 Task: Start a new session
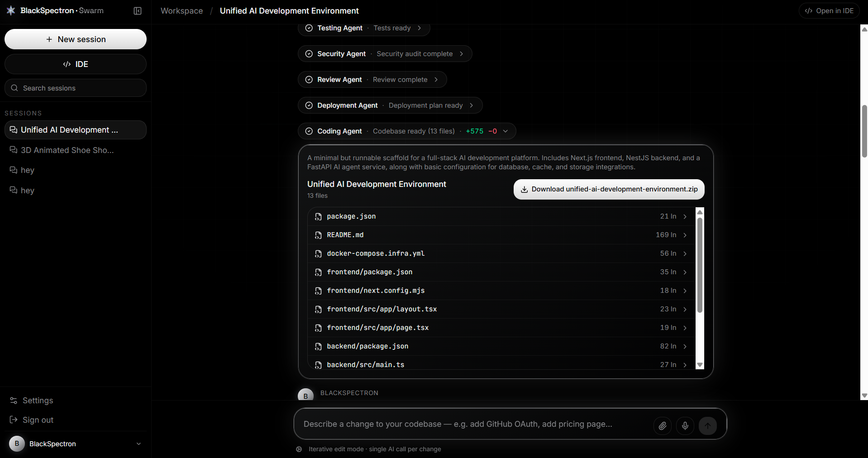point(76,39)
